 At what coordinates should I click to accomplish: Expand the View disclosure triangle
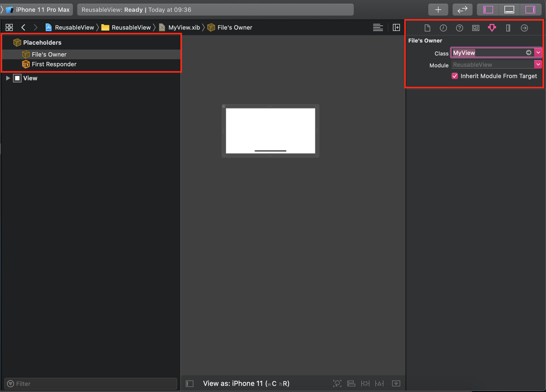[8, 78]
